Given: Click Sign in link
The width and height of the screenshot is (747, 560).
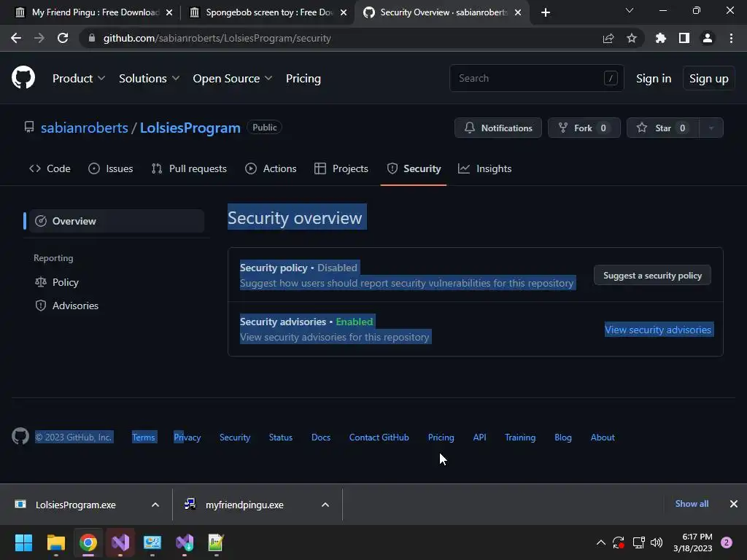Looking at the screenshot, I should 654,79.
